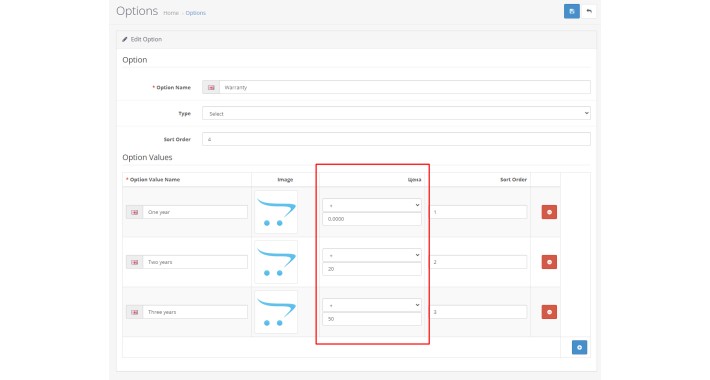The width and height of the screenshot is (710, 380).
Task: Click the Sort Order column header in table
Action: click(513, 180)
